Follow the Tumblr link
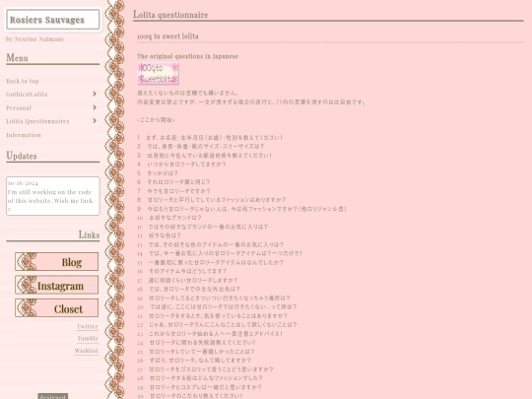532x399 pixels. [x=88, y=338]
